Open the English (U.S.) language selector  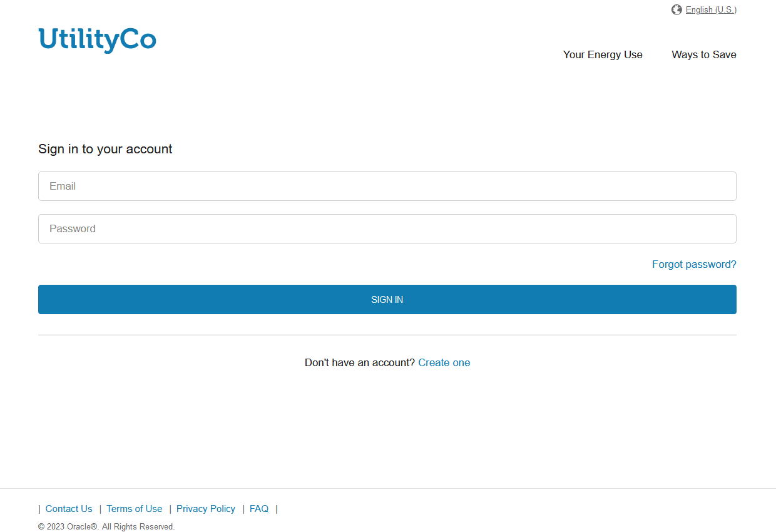711,9
